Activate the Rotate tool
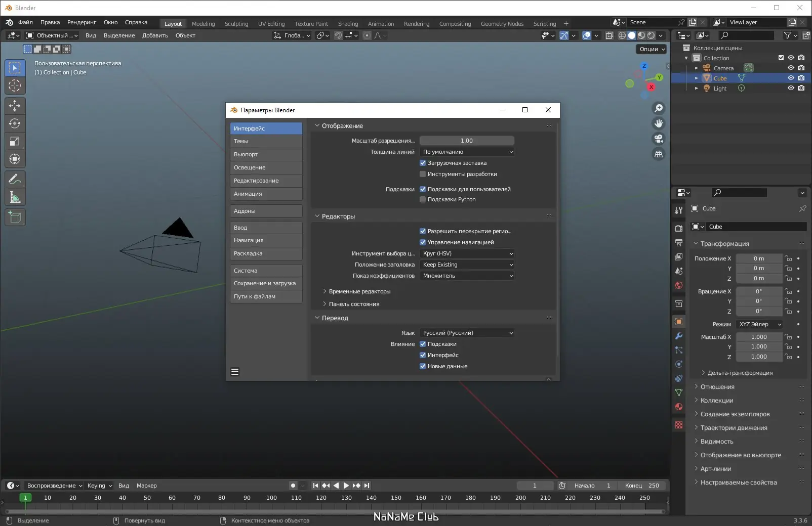 click(15, 123)
